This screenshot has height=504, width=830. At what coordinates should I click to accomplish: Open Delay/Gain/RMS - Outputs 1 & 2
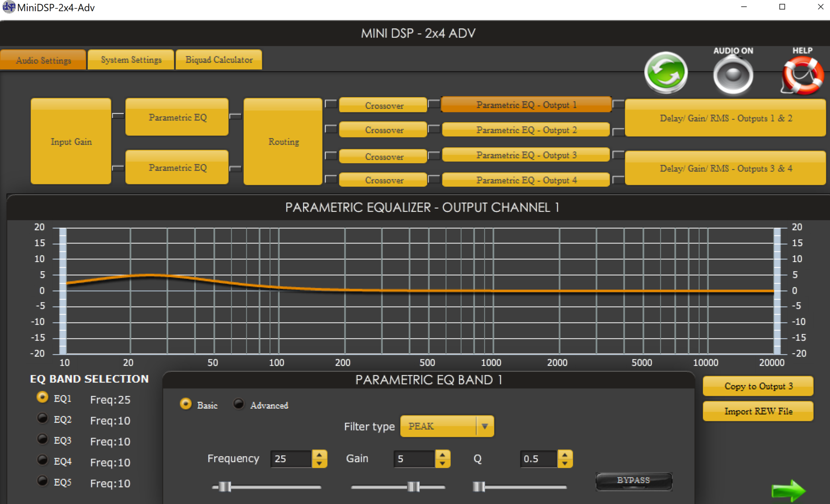coord(725,118)
